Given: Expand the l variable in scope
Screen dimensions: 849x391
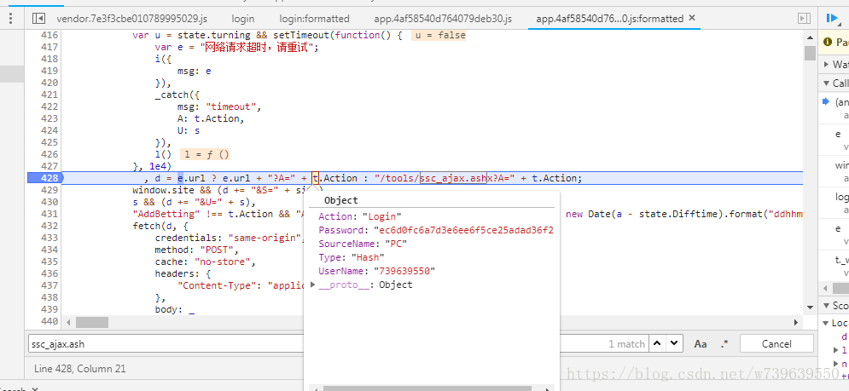Looking at the screenshot, I should tap(836, 350).
